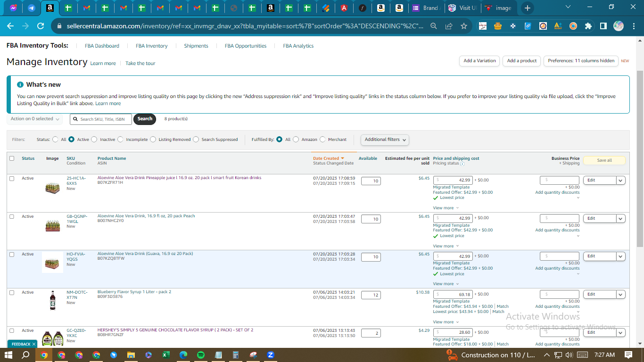Screen dimensions: 644x362
Task: Sort by the Date Created column header
Action: coord(329,158)
